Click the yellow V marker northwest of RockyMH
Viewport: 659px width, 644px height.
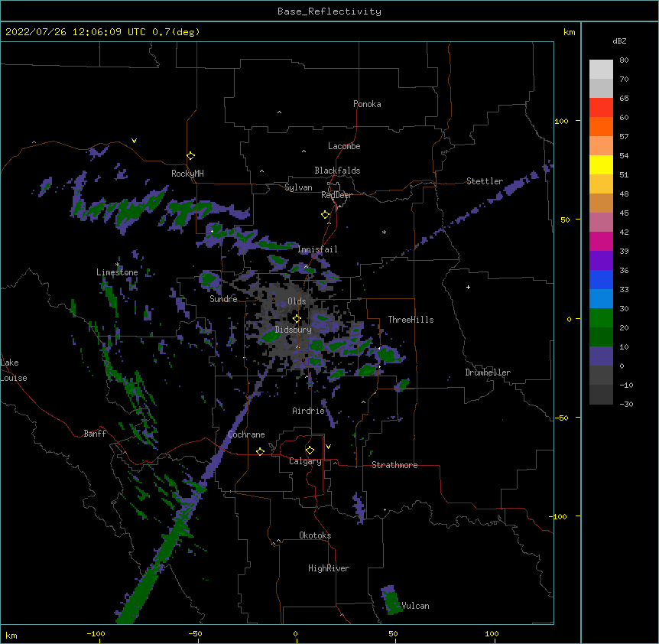(134, 141)
